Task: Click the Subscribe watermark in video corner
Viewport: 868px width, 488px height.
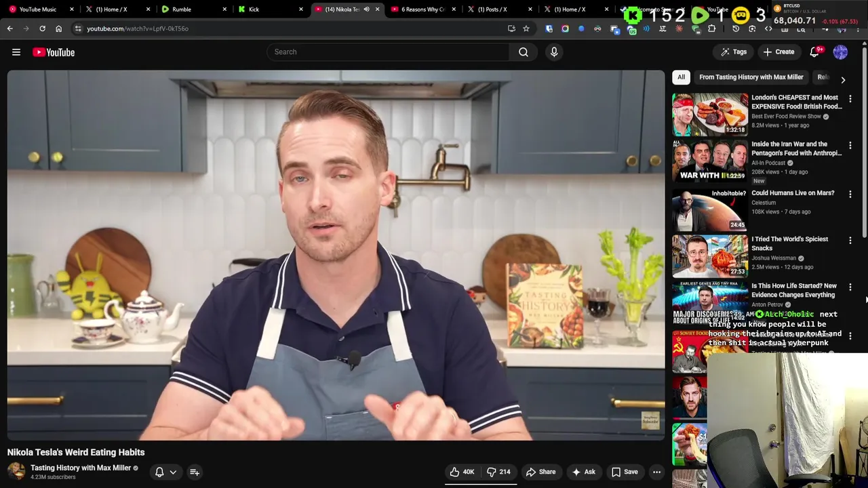Action: [x=650, y=421]
